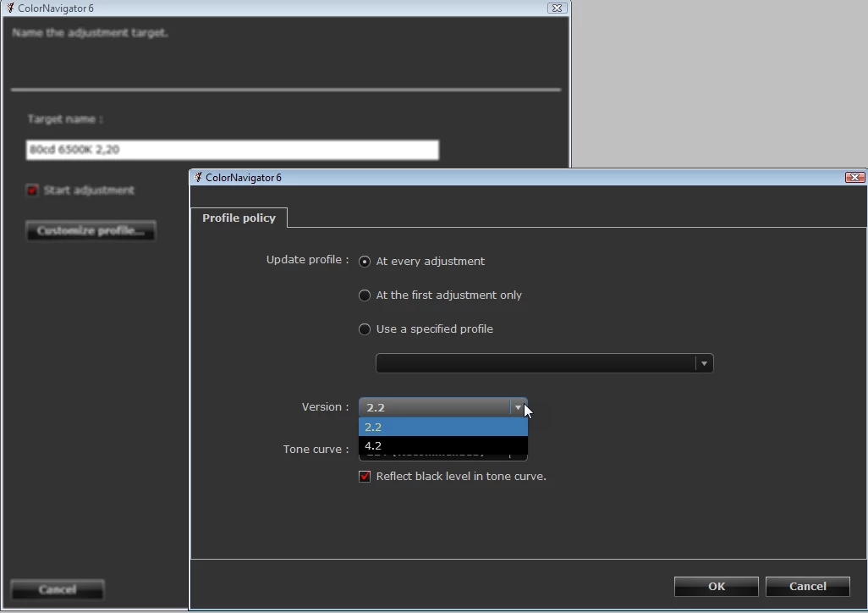Close the front ColorNavigator 6 dialog
Viewport: 868px width, 613px height.
tap(854, 177)
